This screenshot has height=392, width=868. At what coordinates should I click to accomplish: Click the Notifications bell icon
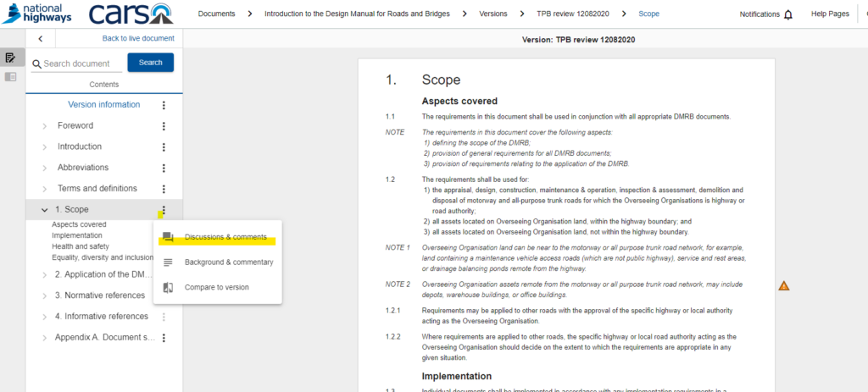(788, 14)
